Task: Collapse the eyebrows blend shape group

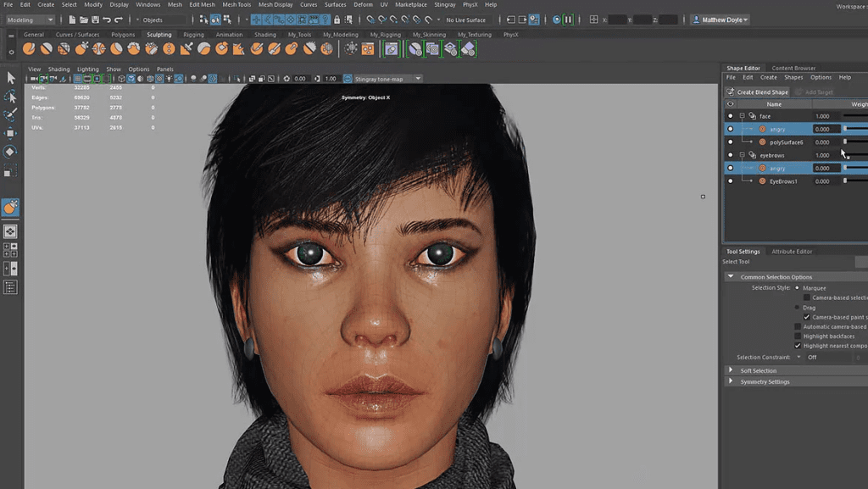Action: (742, 155)
